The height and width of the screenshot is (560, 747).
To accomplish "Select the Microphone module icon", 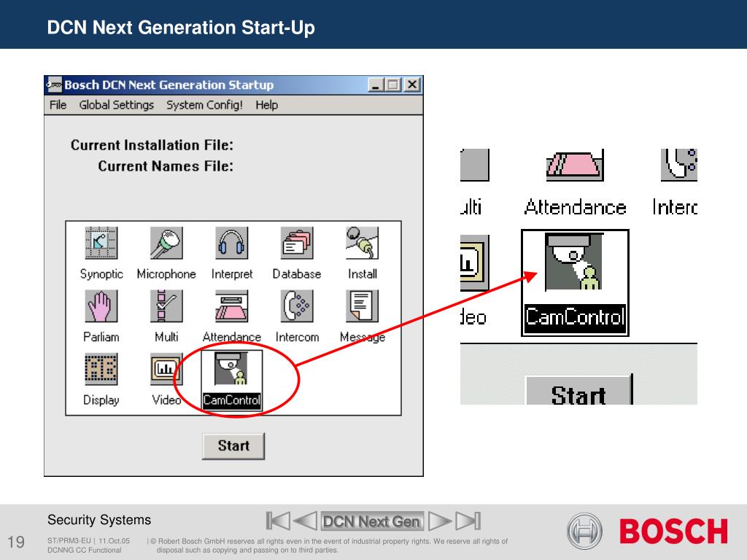I will click(x=166, y=243).
